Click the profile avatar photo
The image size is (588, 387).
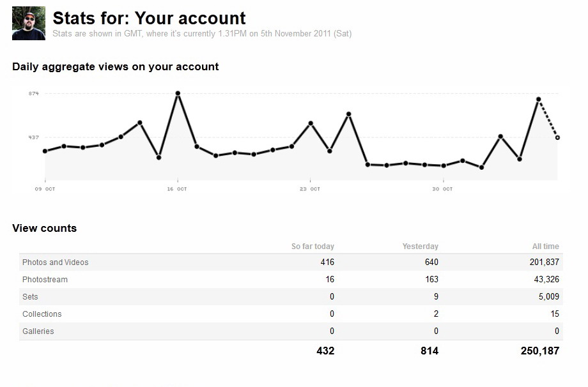29,23
